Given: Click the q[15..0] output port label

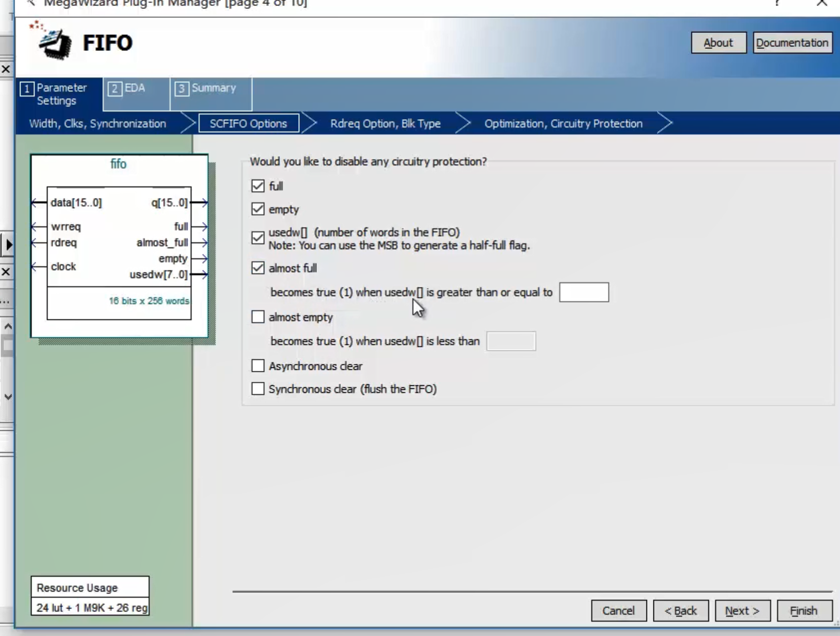Looking at the screenshot, I should coord(170,203).
